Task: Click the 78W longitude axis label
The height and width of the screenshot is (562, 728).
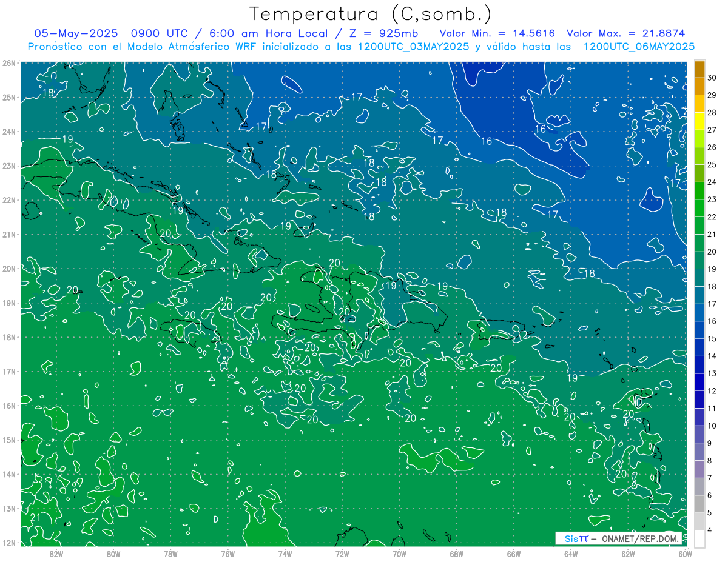Action: [170, 554]
